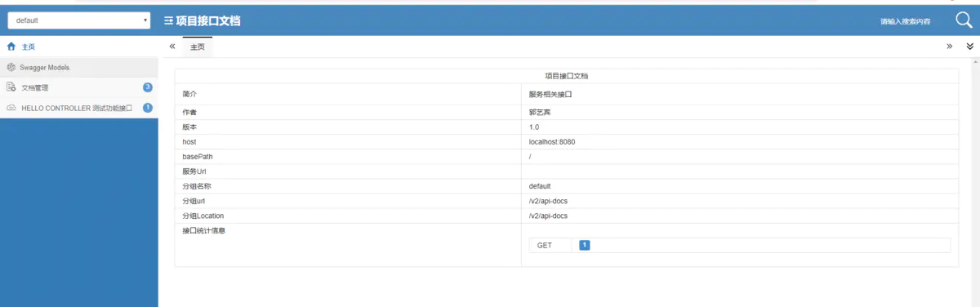This screenshot has height=307, width=980.
Task: Click the GET method statistic label
Action: click(x=545, y=245)
